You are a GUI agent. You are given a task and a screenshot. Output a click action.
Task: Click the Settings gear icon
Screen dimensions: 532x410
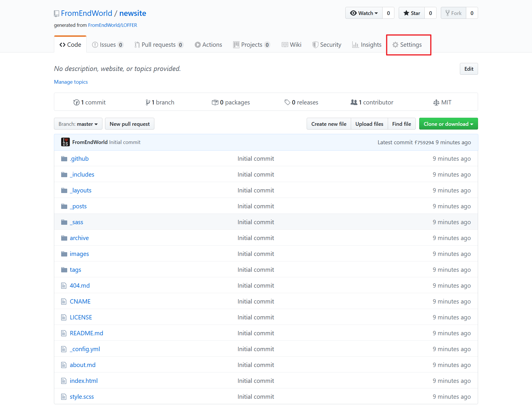pos(395,45)
